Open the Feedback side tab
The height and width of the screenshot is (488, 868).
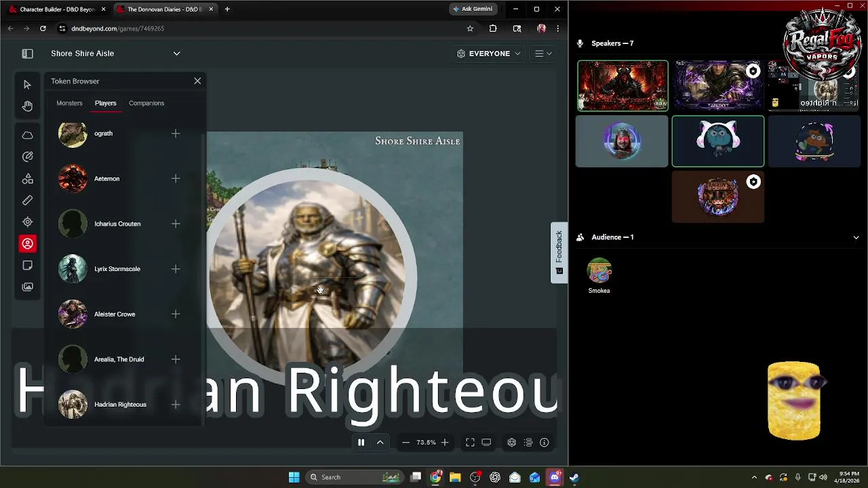click(x=559, y=252)
